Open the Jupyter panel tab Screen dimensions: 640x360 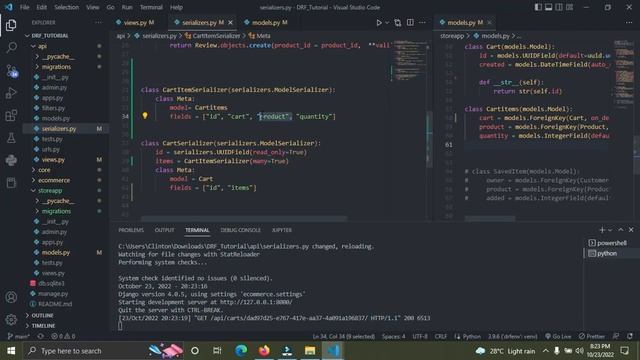click(x=282, y=230)
